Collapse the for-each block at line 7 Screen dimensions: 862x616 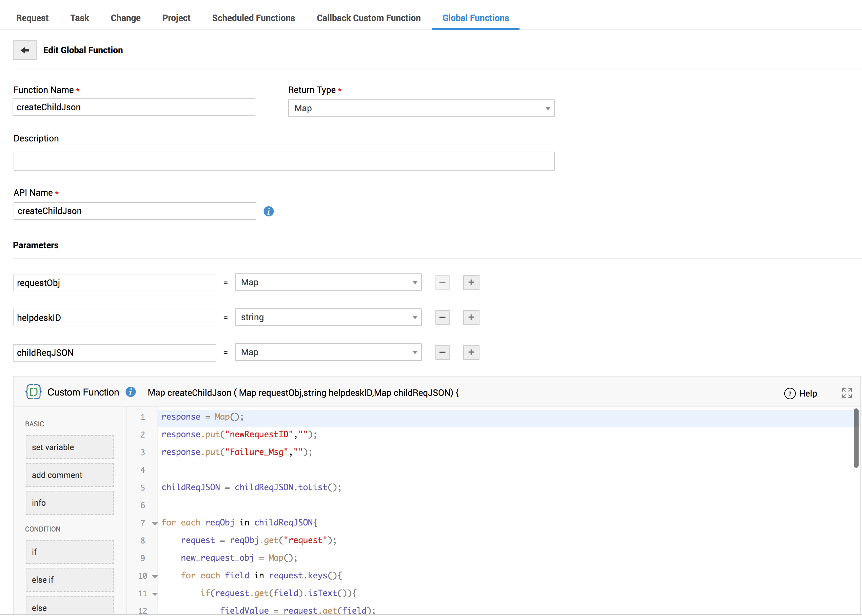coord(155,524)
